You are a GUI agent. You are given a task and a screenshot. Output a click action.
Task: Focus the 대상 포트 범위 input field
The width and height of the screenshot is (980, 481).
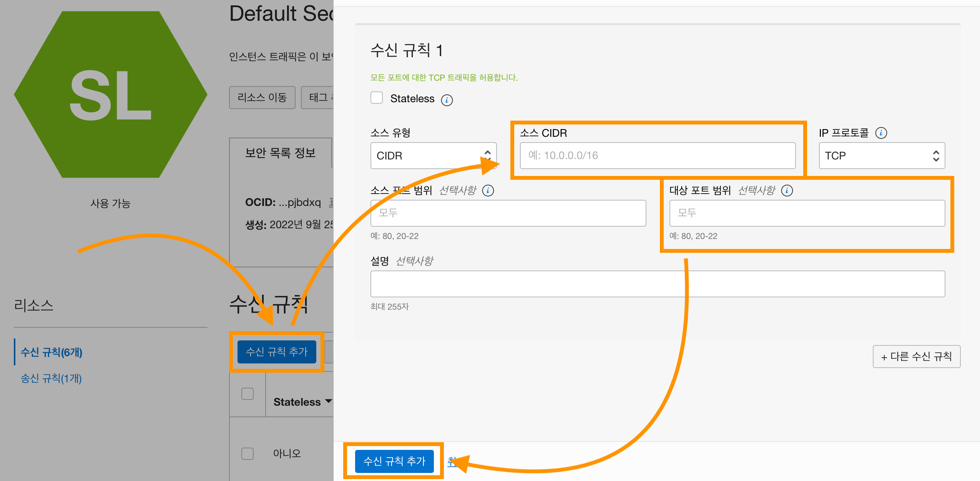807,213
